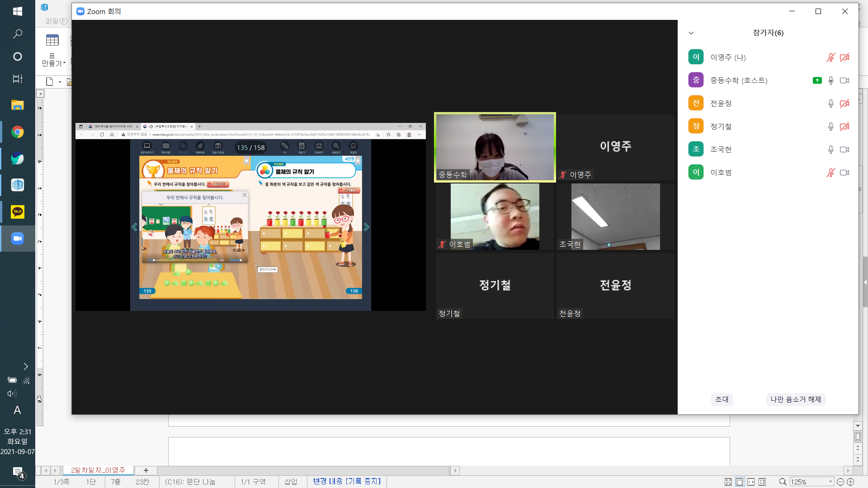Click the vertical scrollbar down arrow

pyautogui.click(x=858, y=426)
